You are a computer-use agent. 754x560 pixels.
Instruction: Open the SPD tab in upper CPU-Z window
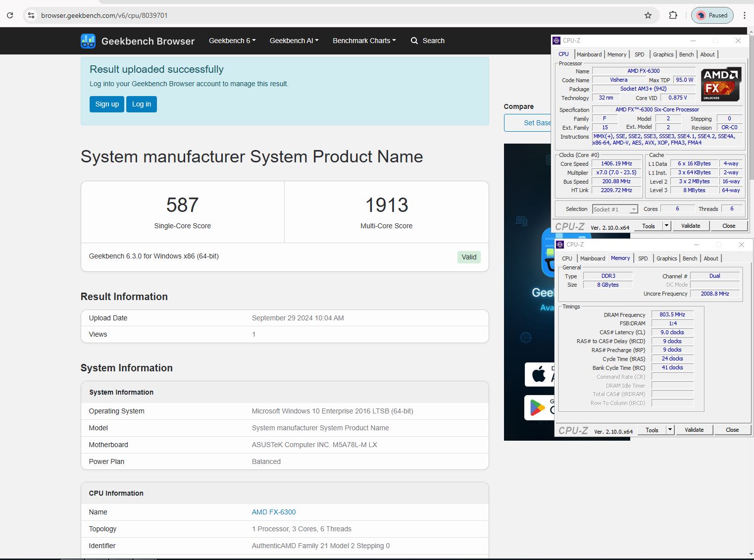tap(640, 54)
